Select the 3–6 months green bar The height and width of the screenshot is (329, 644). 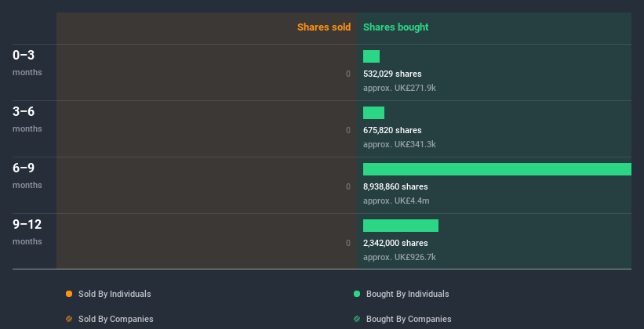[x=373, y=113]
